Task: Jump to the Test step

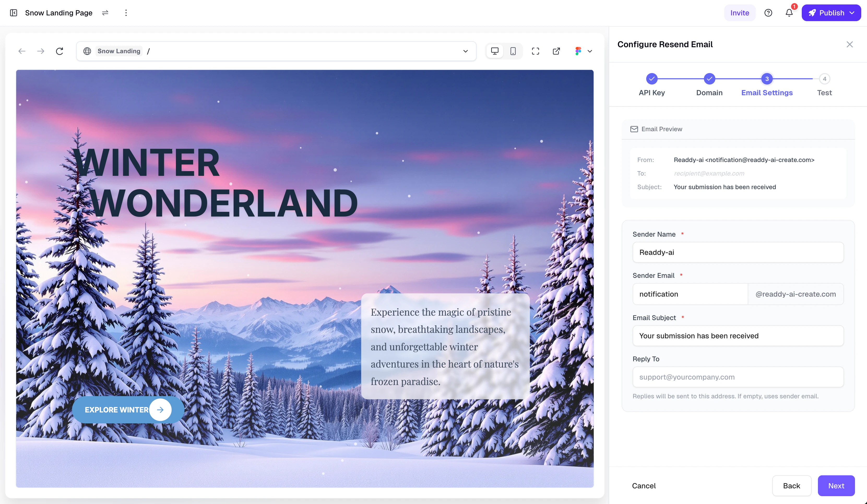Action: 824,78
